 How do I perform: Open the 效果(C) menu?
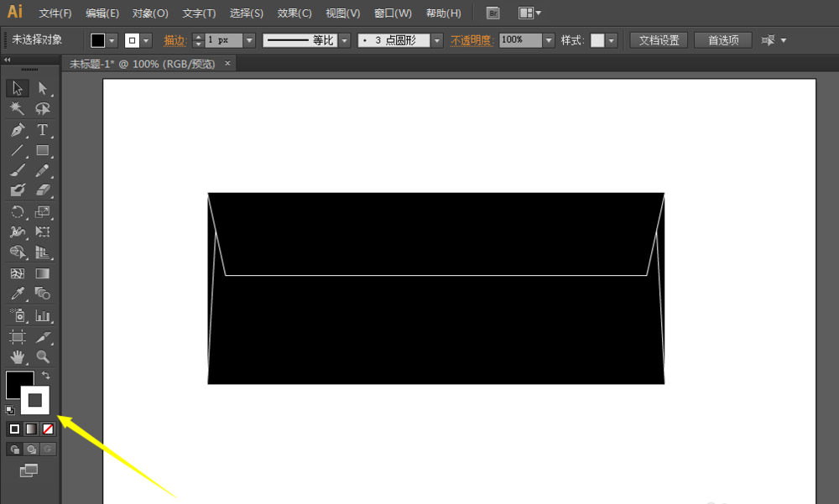[294, 13]
